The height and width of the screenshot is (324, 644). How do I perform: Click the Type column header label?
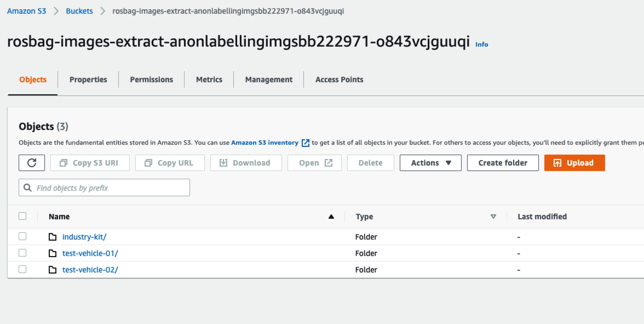(364, 217)
